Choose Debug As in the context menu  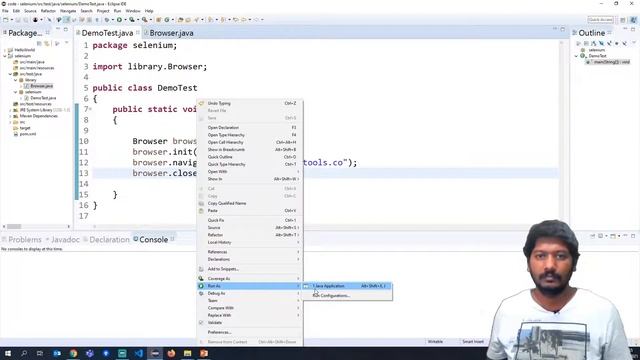click(250, 293)
